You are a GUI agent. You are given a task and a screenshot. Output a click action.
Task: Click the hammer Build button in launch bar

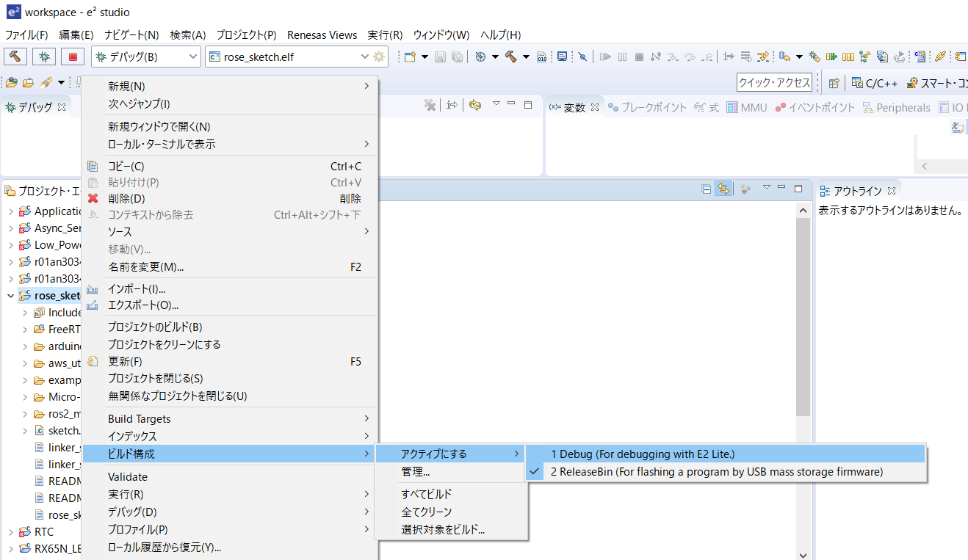coord(15,57)
